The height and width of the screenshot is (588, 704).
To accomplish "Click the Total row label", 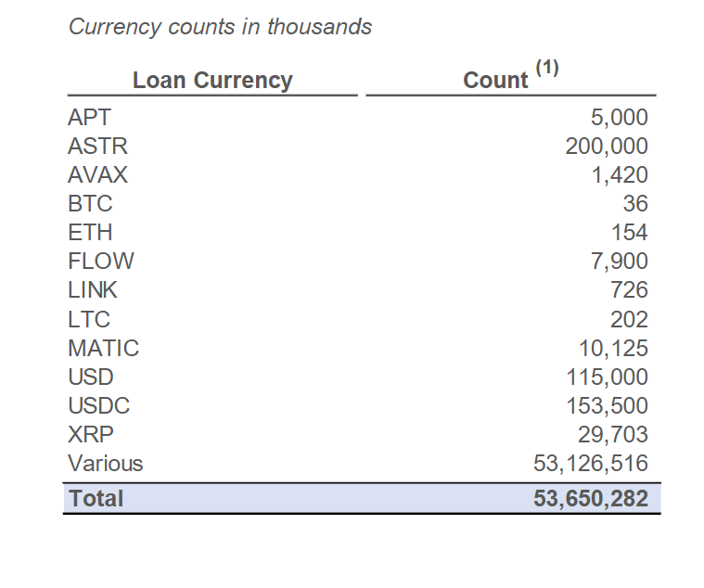I will point(96,498).
